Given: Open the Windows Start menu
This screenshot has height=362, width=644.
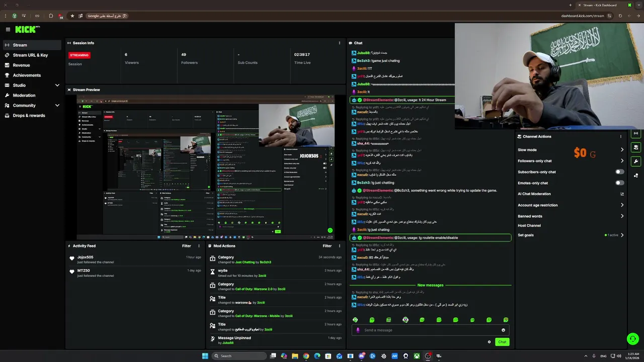Looking at the screenshot, I should pyautogui.click(x=205, y=356).
